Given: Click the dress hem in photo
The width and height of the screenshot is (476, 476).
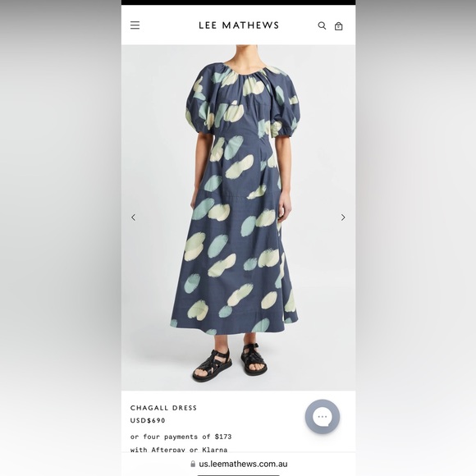Looking at the screenshot, I should pyautogui.click(x=235, y=327).
